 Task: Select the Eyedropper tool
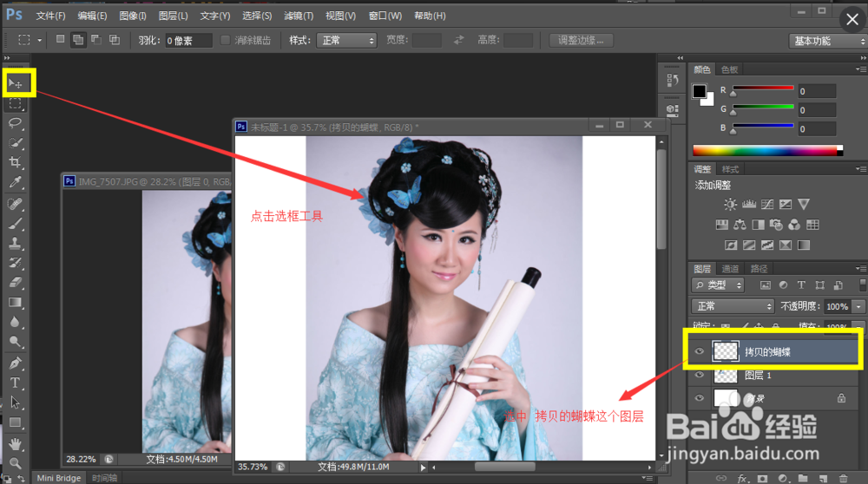tap(16, 182)
